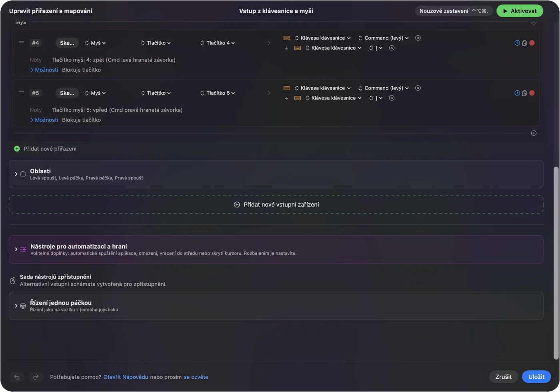Click the blue add icon on row #4
560x392 pixels.
pos(517,43)
